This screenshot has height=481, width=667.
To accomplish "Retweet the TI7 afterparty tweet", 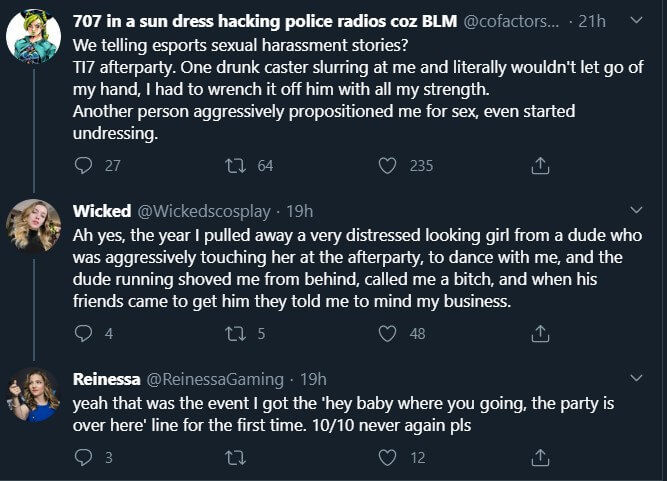I will pos(236,166).
